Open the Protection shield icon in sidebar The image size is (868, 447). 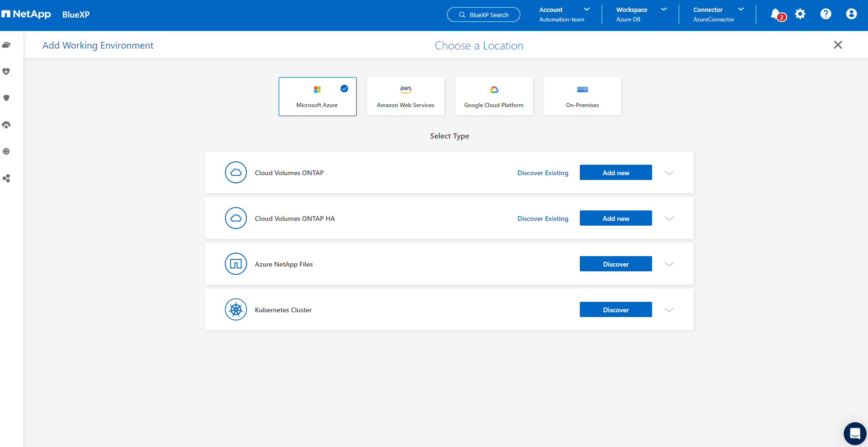click(6, 98)
